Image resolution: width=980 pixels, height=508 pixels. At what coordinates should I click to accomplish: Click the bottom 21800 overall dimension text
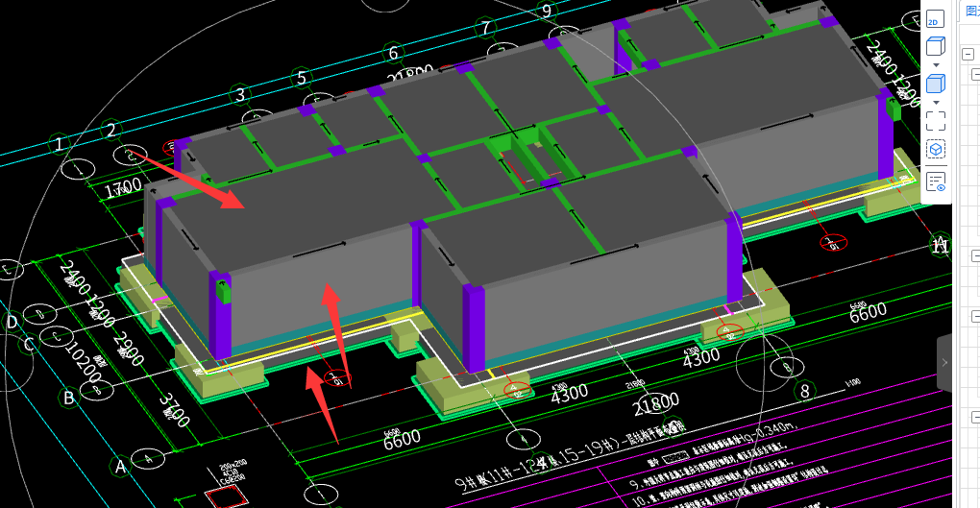point(655,404)
